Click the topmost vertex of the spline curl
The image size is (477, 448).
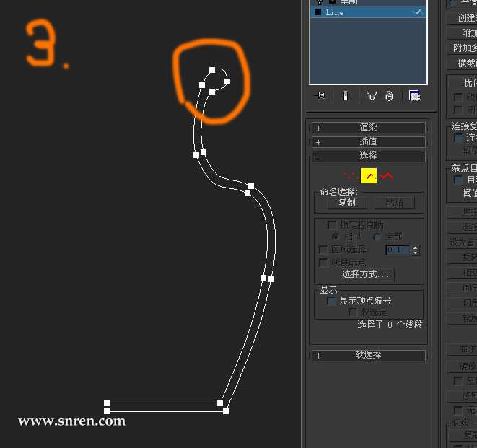point(212,70)
